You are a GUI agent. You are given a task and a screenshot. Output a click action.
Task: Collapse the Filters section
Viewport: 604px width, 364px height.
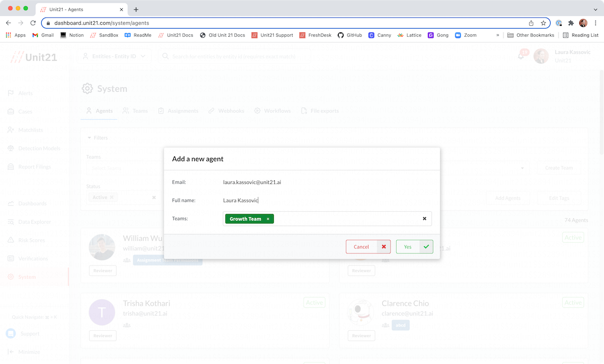[x=98, y=138]
